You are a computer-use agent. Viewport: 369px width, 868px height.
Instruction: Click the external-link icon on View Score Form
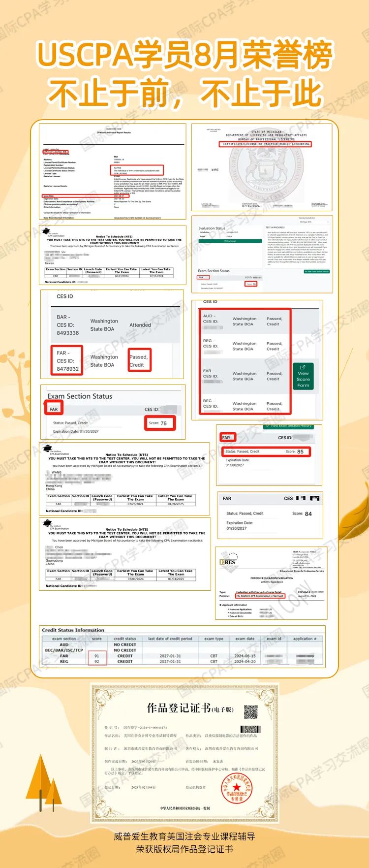pos(303,367)
